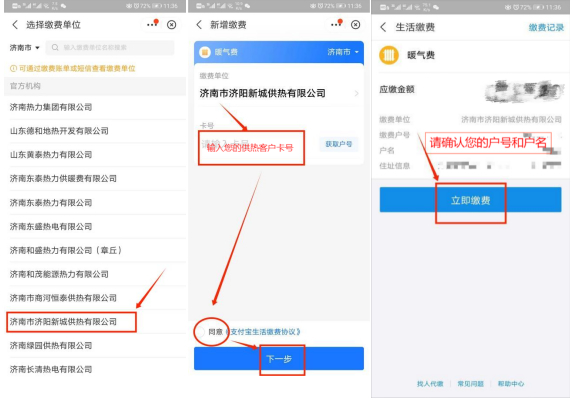Image resolution: width=573 pixels, height=407 pixels.
Task: Go back from the 生活缴费 screen
Action: tap(383, 27)
